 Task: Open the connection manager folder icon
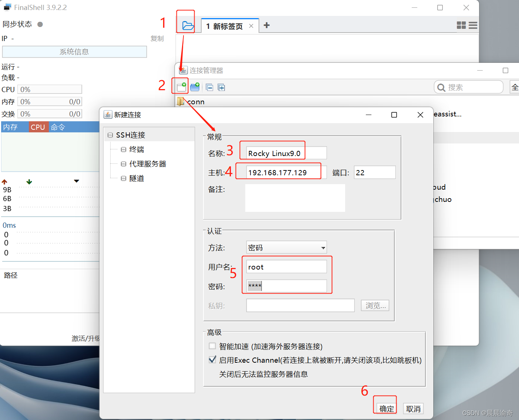[188, 26]
